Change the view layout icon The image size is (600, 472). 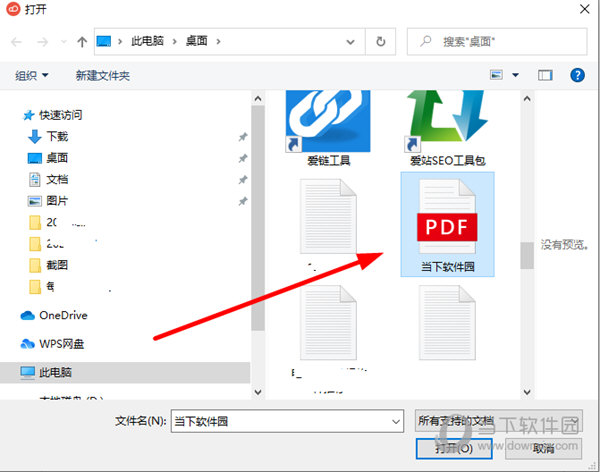point(496,75)
